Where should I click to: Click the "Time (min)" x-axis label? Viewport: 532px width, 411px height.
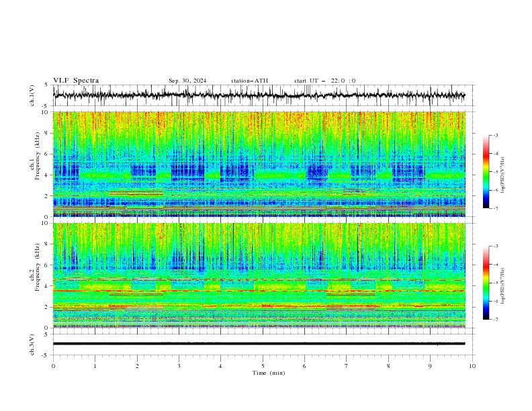tap(269, 373)
